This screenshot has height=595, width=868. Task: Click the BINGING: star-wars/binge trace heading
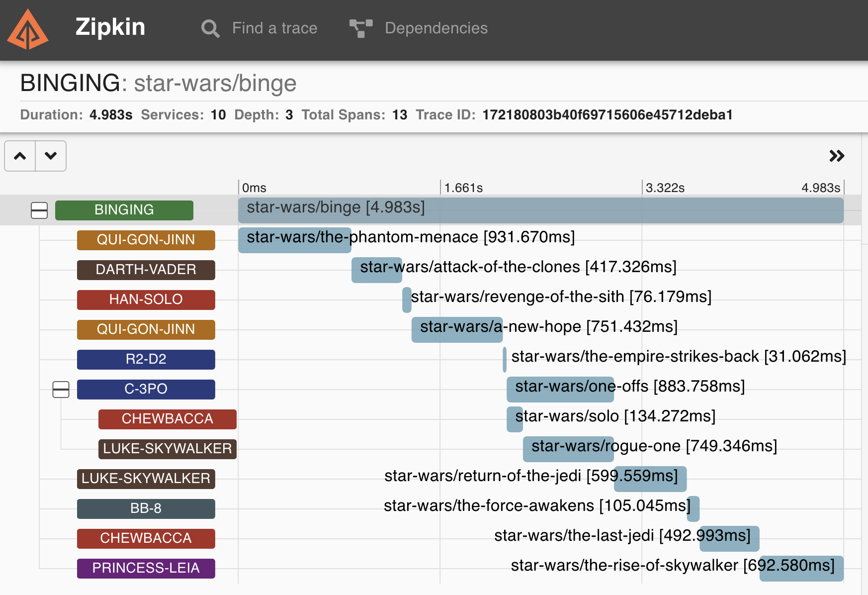click(158, 83)
